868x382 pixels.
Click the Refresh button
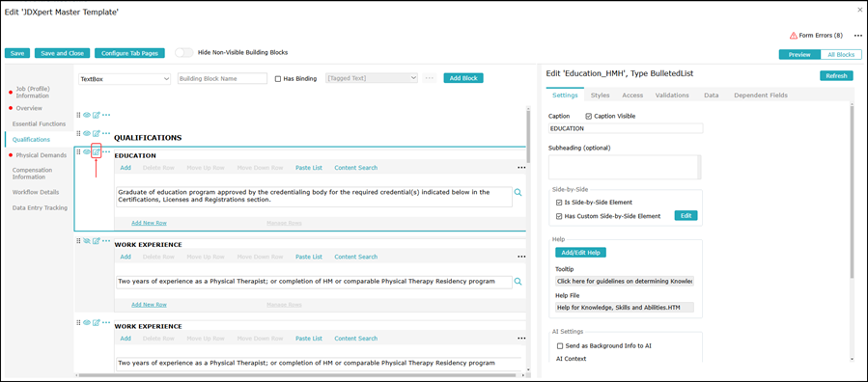[836, 76]
